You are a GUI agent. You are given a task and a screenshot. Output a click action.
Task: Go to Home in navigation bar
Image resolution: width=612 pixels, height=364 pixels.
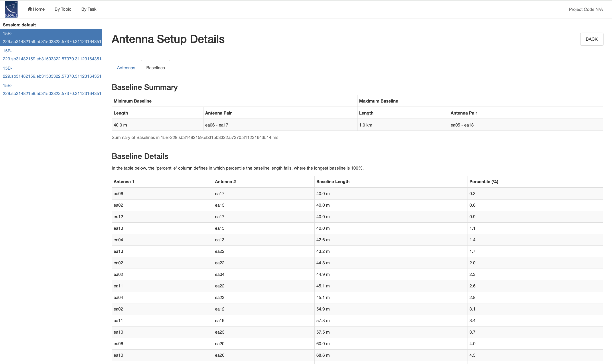(x=36, y=9)
